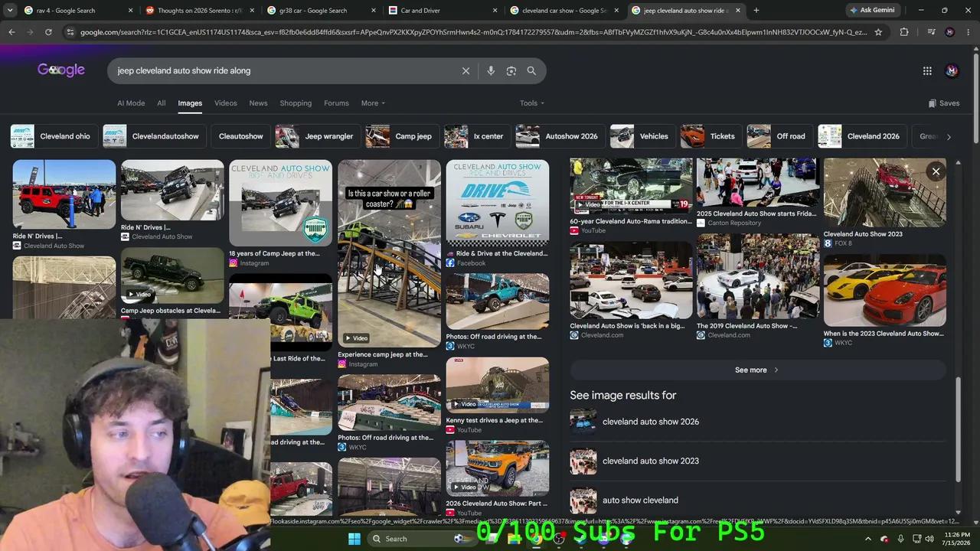Open the 60-year Cleveland Auto-Rama video
Viewport: 980px width, 551px height.
(631, 186)
